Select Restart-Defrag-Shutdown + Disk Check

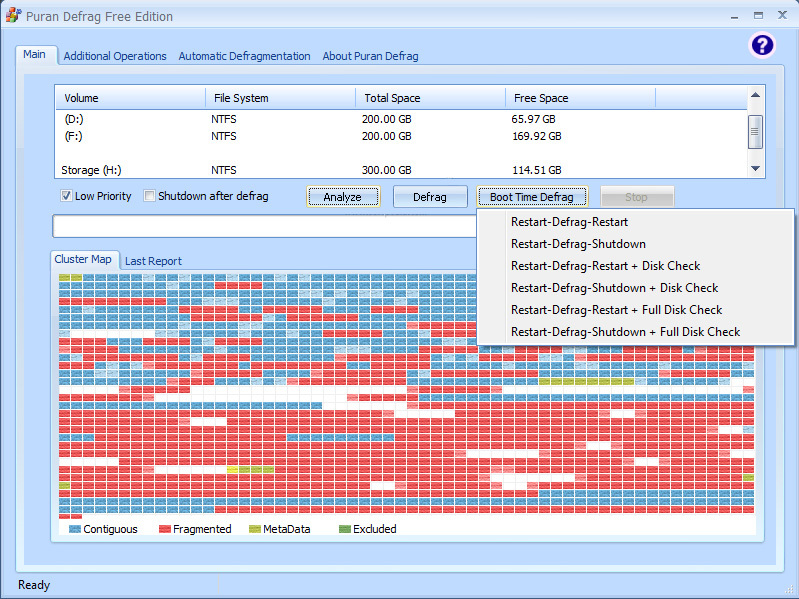[x=635, y=288]
